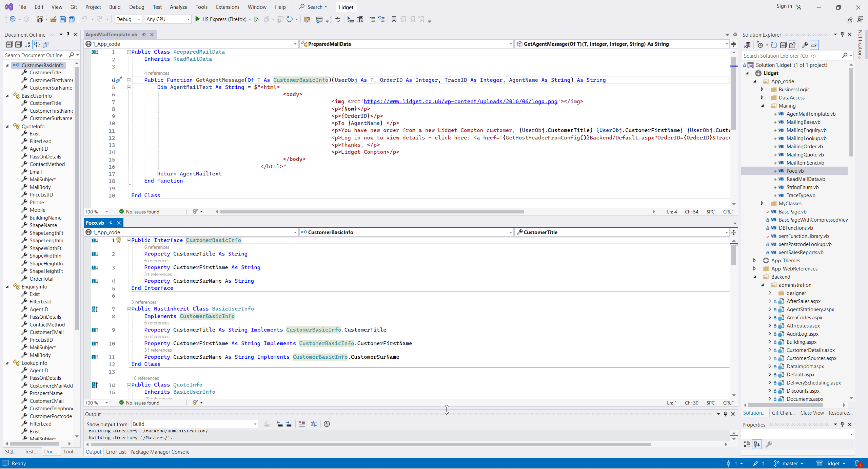Click the Save All toolbar icon
The image size is (868, 469).
coord(72,19)
